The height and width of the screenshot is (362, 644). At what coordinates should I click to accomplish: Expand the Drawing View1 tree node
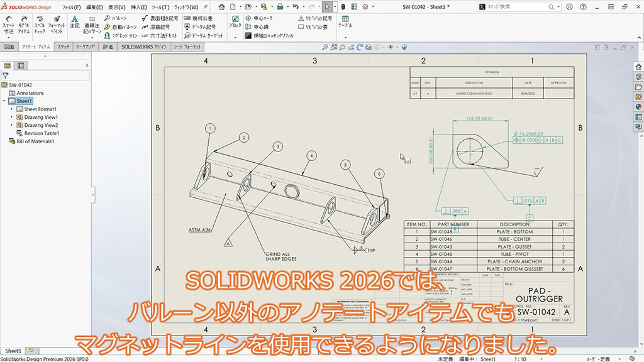point(11,117)
